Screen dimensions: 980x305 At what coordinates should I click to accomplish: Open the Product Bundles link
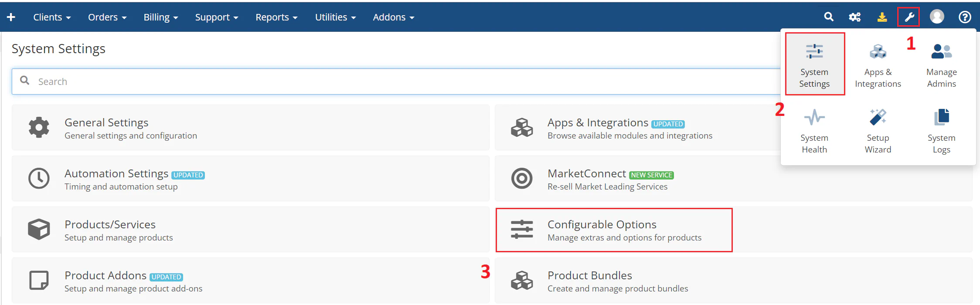(x=590, y=275)
